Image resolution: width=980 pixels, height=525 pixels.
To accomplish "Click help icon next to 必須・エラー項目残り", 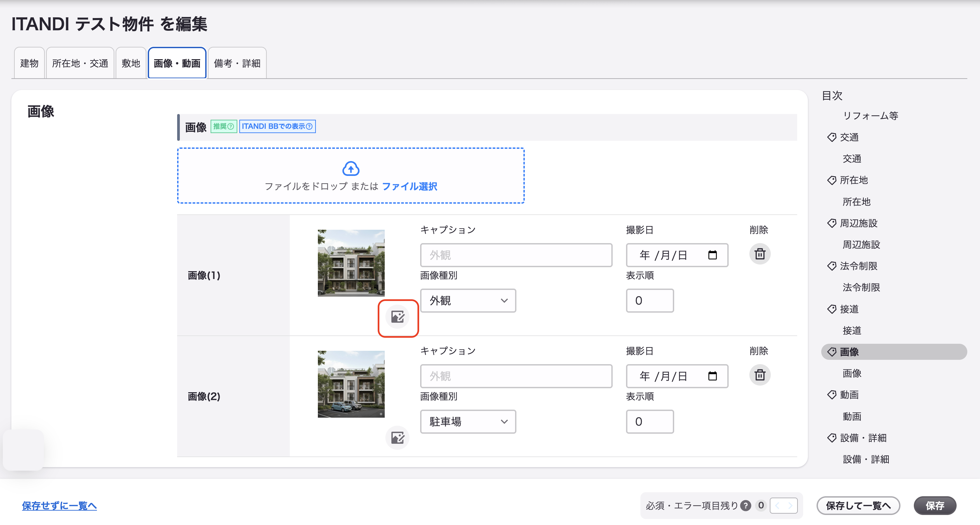I will point(746,506).
